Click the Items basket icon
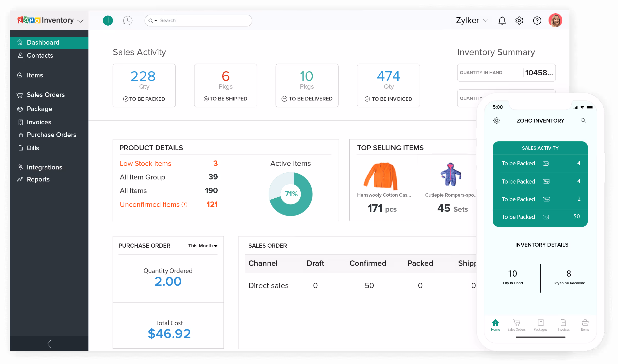 click(20, 75)
